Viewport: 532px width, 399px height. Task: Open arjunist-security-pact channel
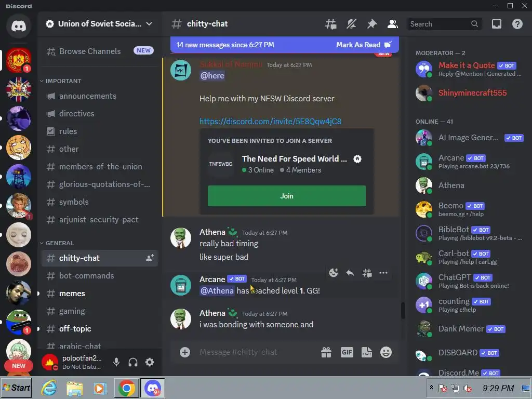click(x=99, y=220)
